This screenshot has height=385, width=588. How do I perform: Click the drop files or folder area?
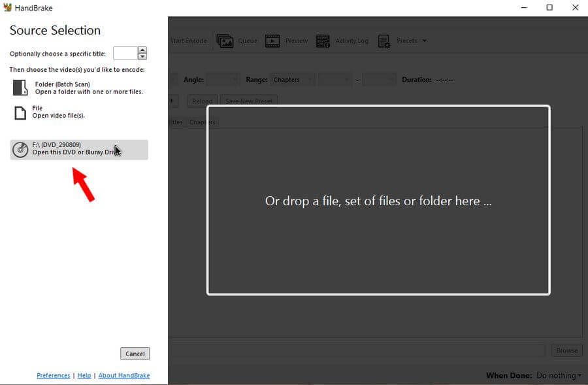pyautogui.click(x=378, y=201)
